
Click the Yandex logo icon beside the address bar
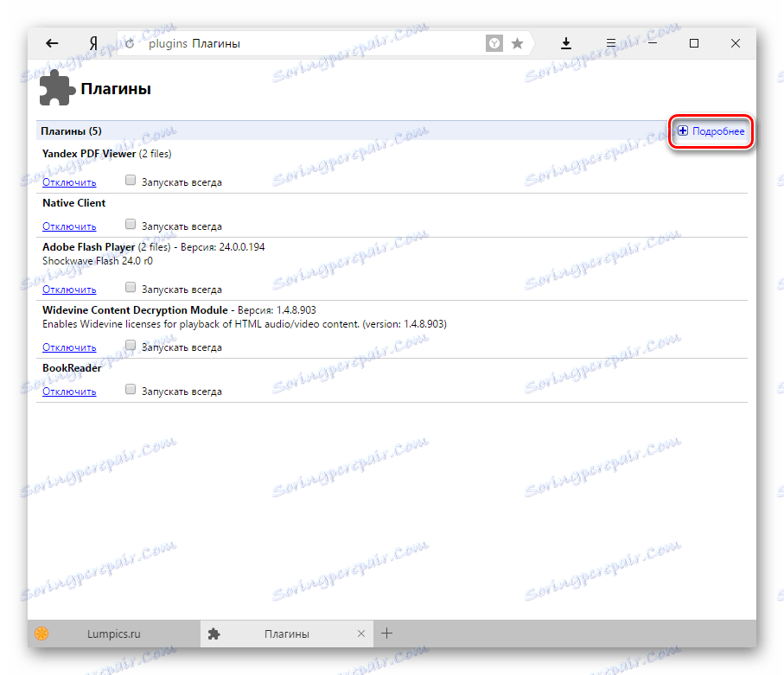[x=94, y=42]
